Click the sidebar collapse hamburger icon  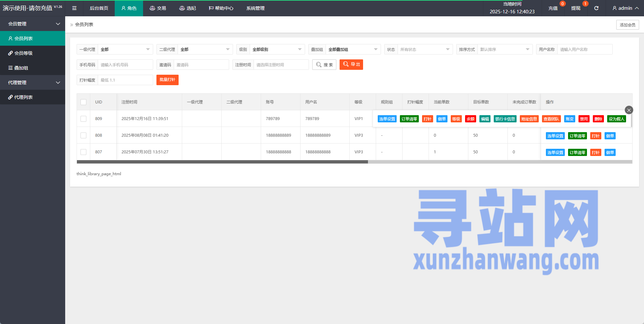[x=74, y=8]
